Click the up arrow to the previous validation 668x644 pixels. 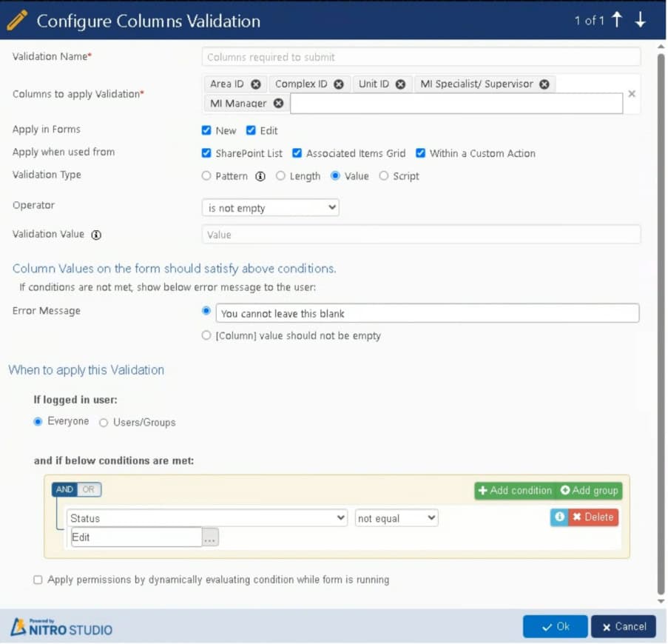[617, 19]
